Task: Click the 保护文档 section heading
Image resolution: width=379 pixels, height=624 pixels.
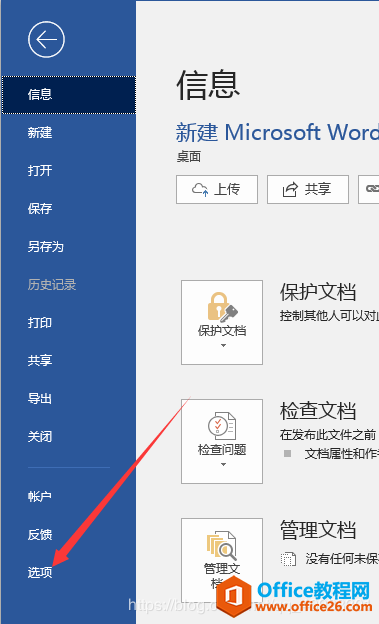Action: pos(318,292)
